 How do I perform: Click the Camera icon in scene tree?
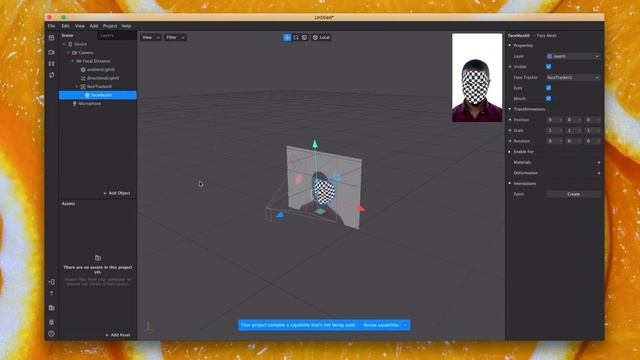coord(75,53)
